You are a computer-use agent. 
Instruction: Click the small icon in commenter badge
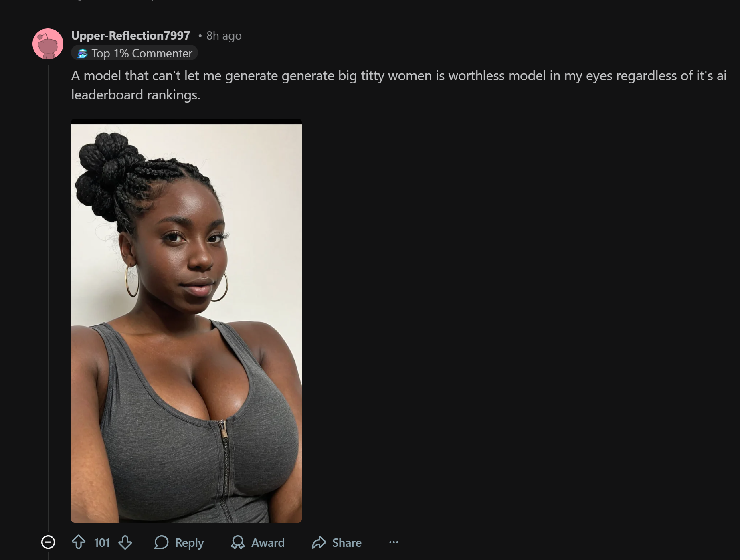[x=82, y=53]
